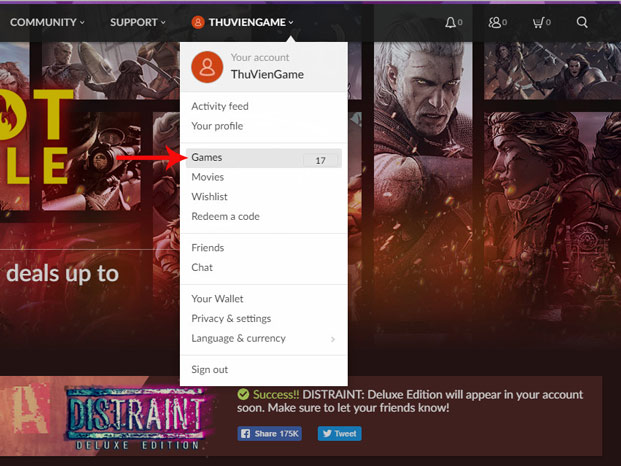This screenshot has height=466, width=621.
Task: Click the orange account avatar in the dropdown
Action: (207, 67)
